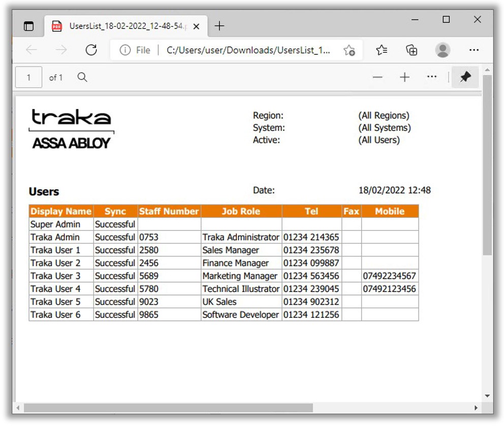Click the horizontal scrollbar thumb
504x426 pixels.
169,408
